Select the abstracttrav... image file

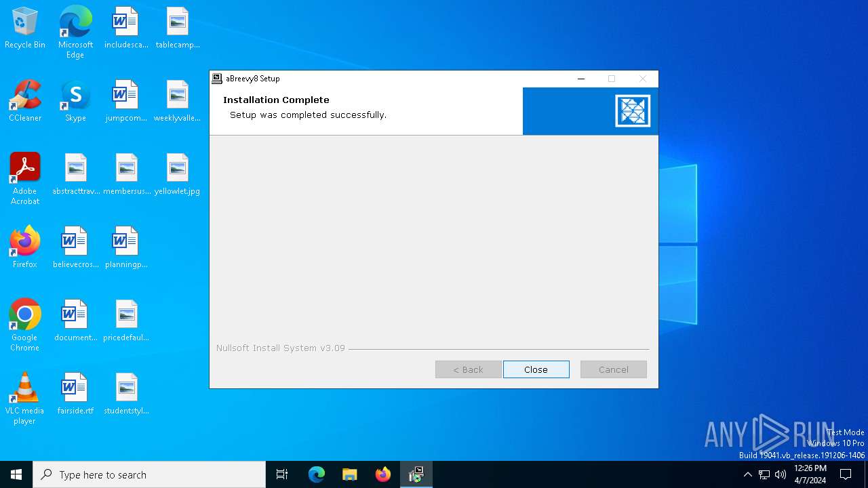[x=75, y=175]
